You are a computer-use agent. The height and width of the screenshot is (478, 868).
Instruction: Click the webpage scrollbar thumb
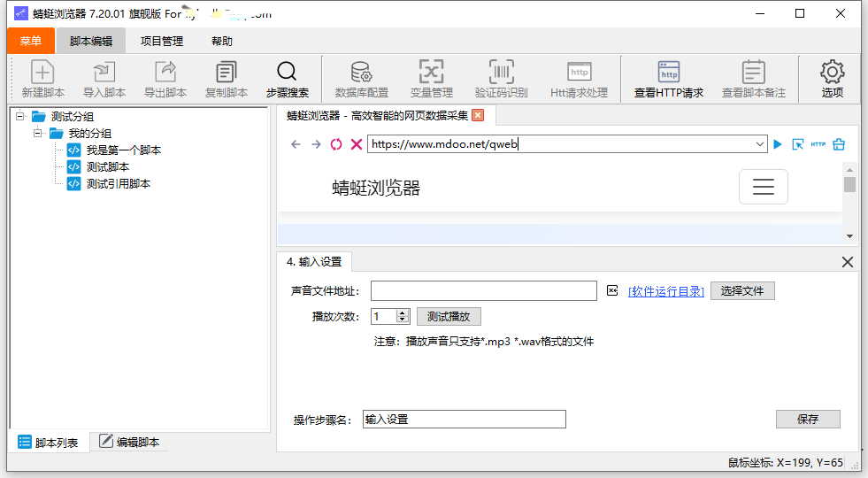click(x=849, y=184)
